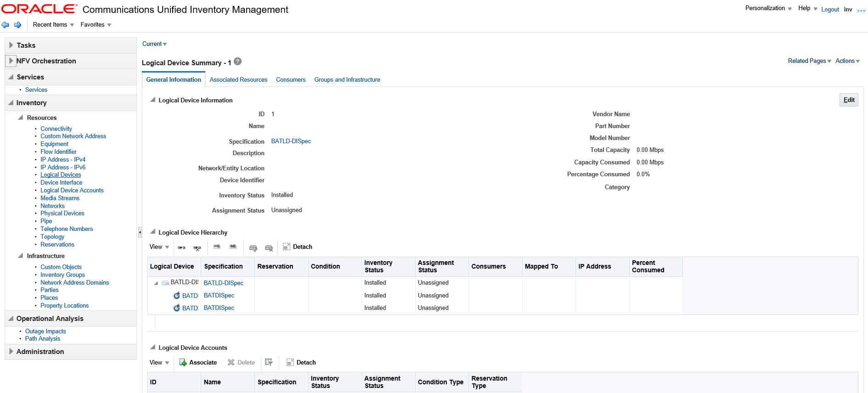This screenshot has width=868, height=393.
Task: Collapse the Operational Analysis panel
Action: pos(11,318)
